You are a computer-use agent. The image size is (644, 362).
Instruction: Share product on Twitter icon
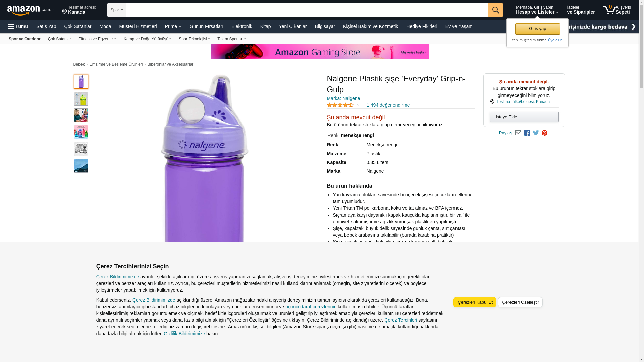(x=536, y=133)
